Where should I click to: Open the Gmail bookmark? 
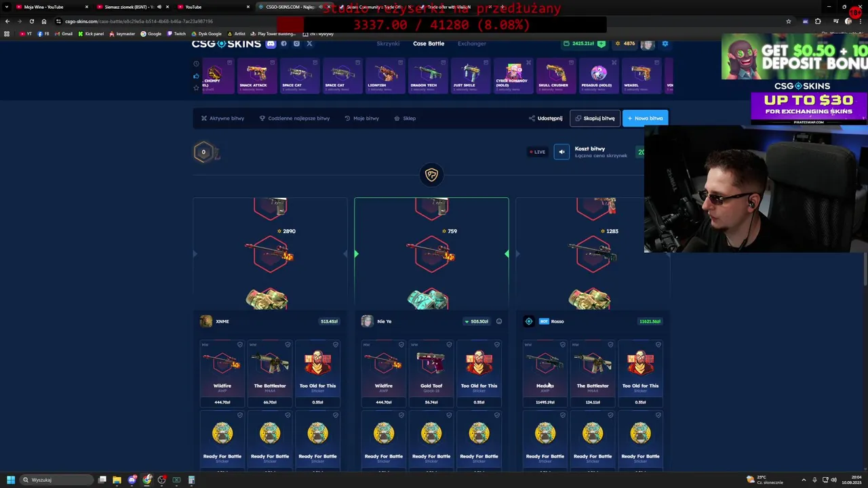(63, 34)
